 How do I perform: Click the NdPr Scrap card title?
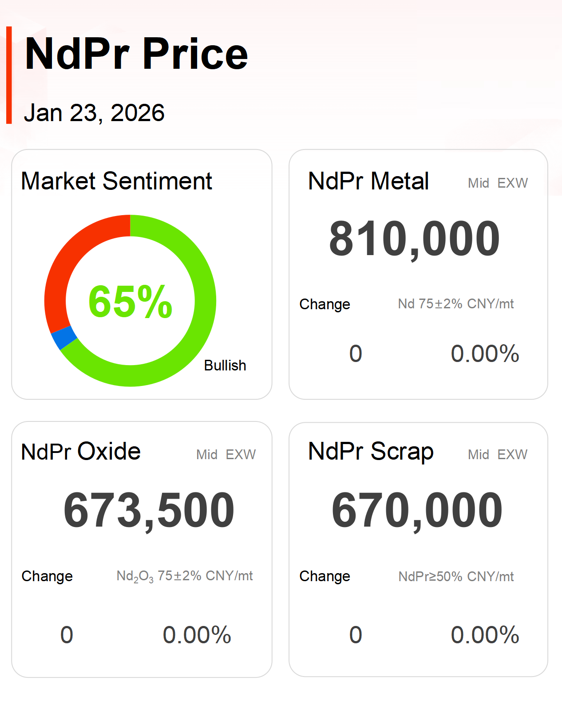[371, 452]
